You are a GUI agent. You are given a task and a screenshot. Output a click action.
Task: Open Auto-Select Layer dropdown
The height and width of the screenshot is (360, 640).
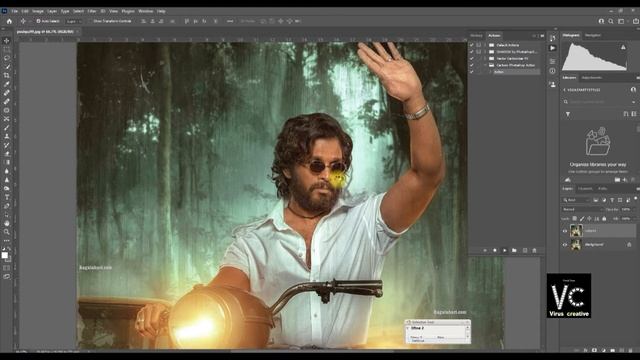[73, 21]
